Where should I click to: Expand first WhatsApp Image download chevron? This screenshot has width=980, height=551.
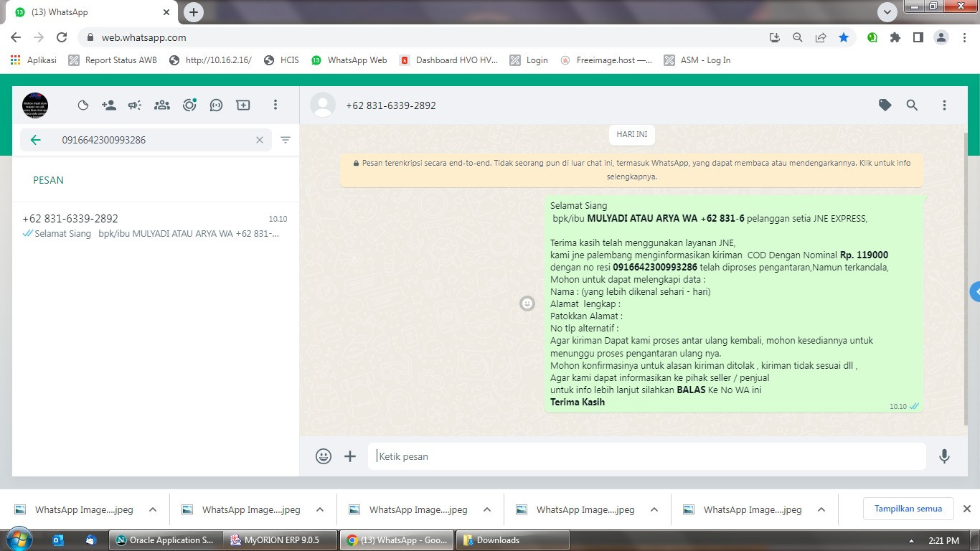153,510
